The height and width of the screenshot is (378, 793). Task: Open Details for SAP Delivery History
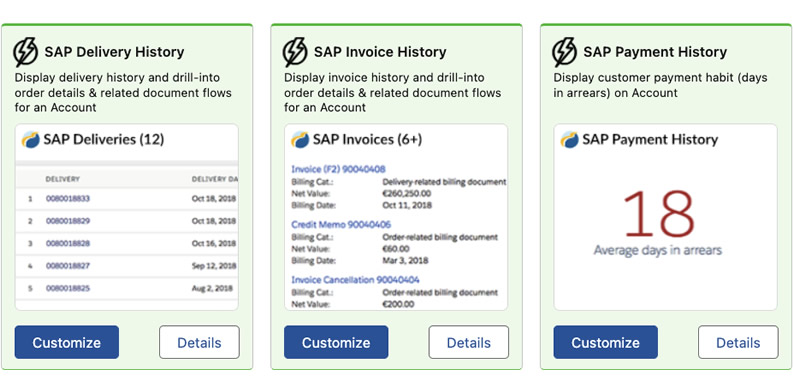[x=199, y=343]
